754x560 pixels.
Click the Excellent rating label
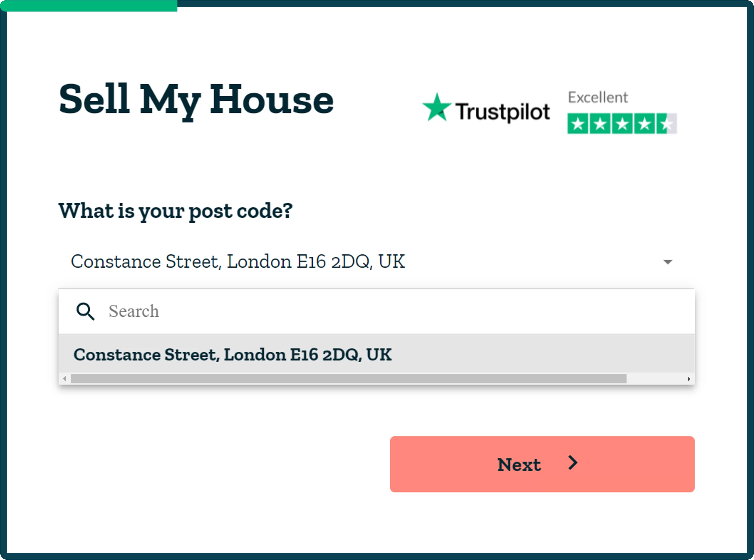[598, 98]
